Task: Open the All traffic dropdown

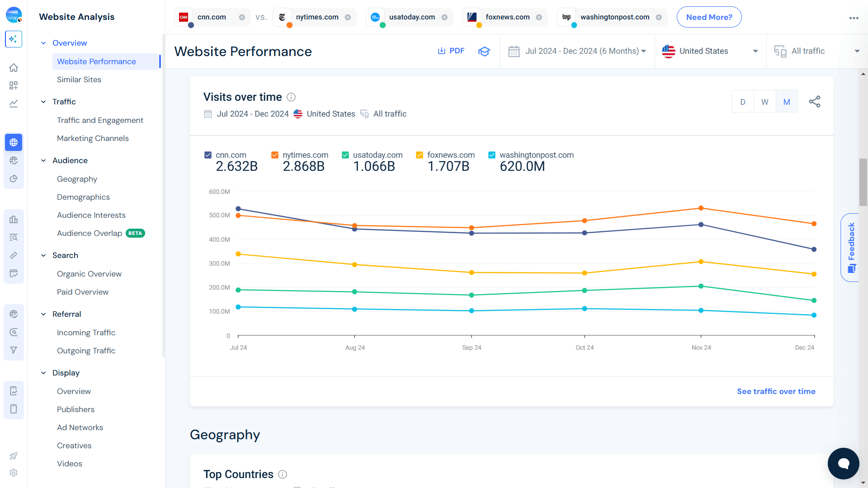Action: click(x=817, y=51)
